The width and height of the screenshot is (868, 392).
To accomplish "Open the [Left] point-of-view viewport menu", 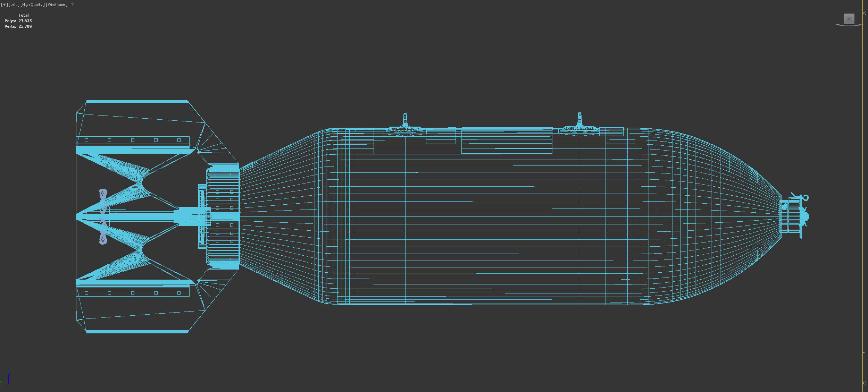I will tap(14, 5).
